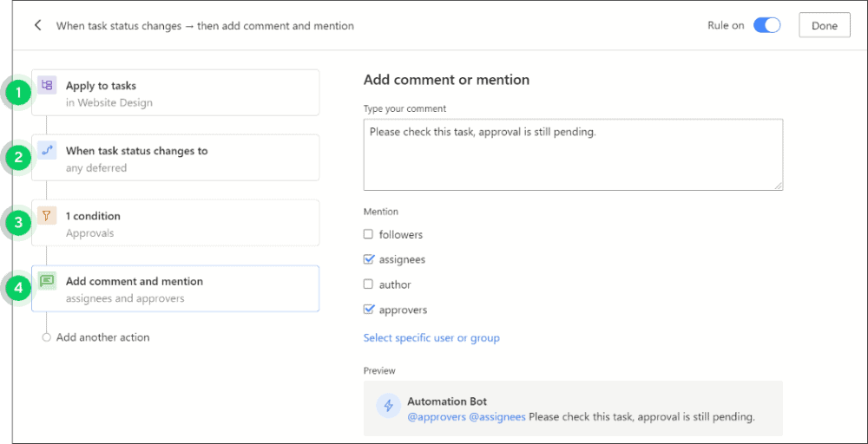Click the back arrow icon
868x444 pixels.
37,25
